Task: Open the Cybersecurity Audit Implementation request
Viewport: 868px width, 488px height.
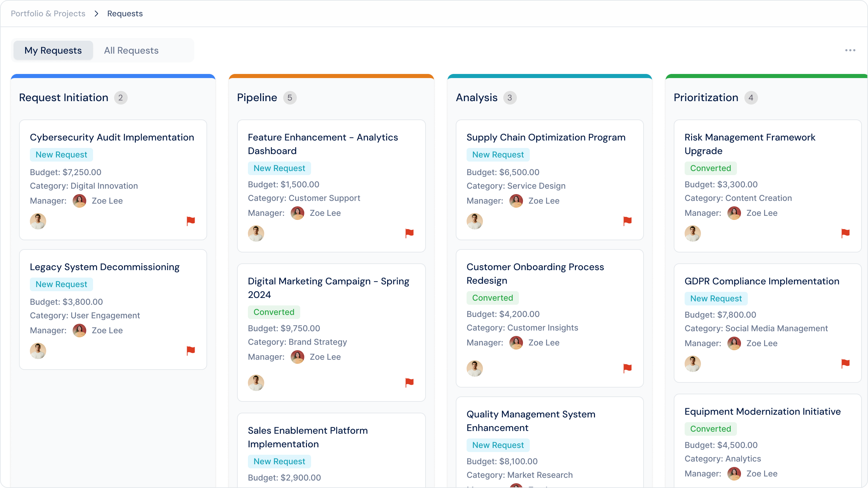Action: coord(112,137)
